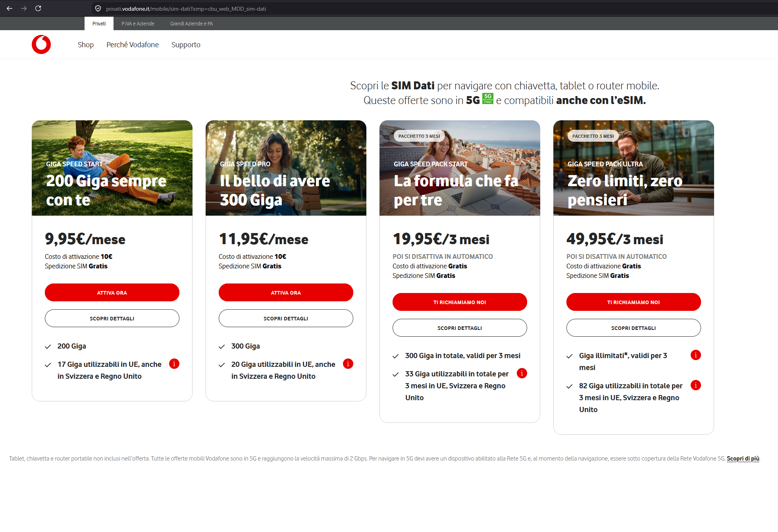
Task: Click 'Scopri le SIM Dati' heading text
Action: pyautogui.click(x=392, y=86)
